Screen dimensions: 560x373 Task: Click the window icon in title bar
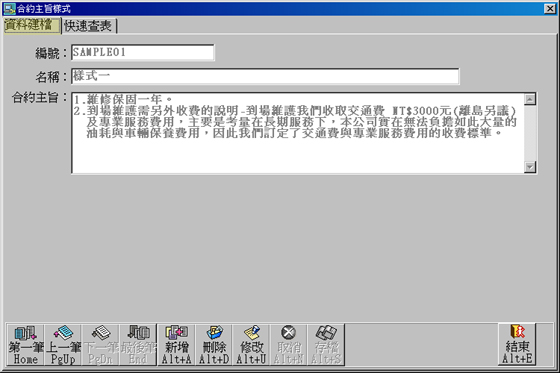pos(9,9)
